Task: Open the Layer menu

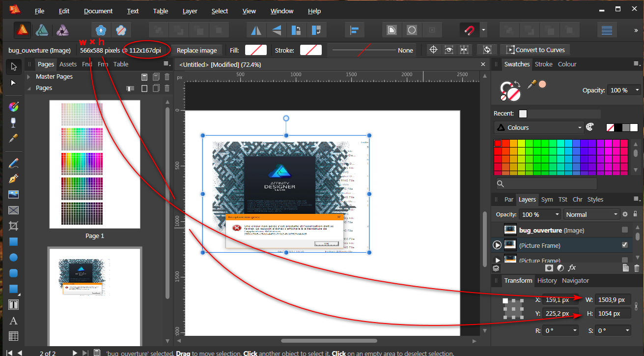Action: (190, 11)
